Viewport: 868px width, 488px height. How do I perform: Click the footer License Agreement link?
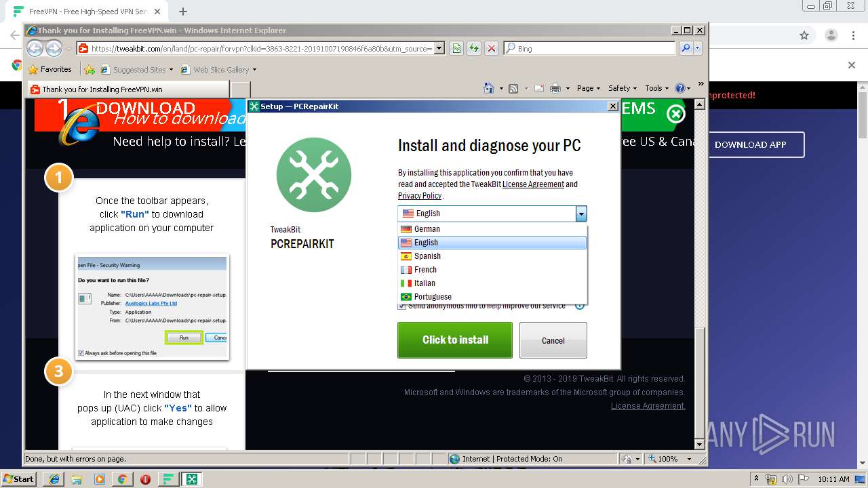pyautogui.click(x=648, y=406)
